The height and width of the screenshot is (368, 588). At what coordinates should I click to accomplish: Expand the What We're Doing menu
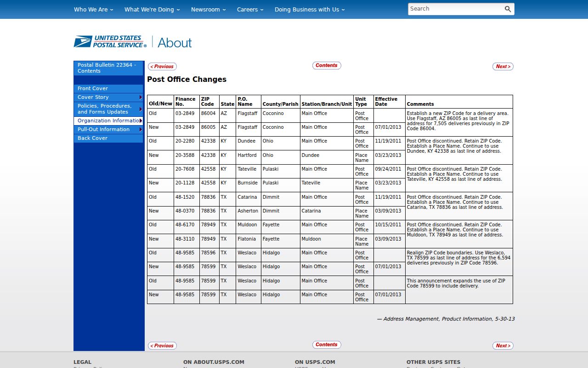152,9
